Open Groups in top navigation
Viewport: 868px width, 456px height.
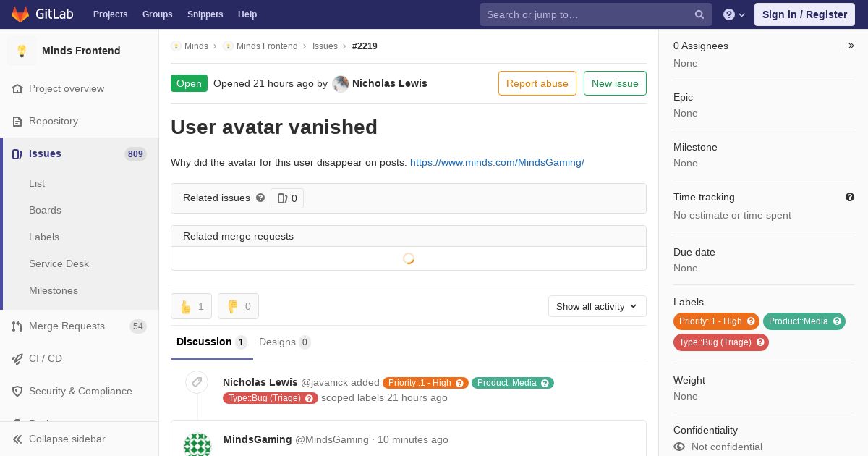coord(157,14)
